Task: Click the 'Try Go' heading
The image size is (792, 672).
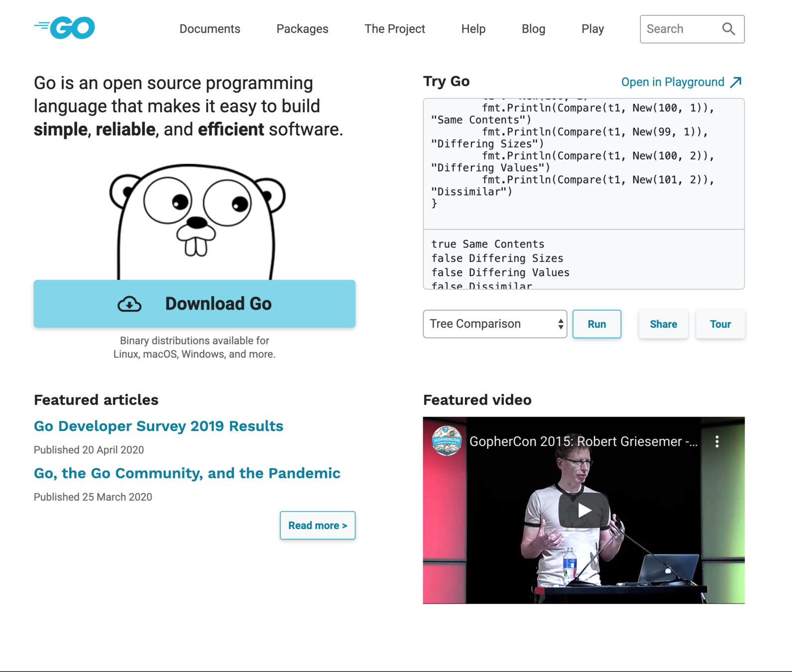Action: click(446, 81)
